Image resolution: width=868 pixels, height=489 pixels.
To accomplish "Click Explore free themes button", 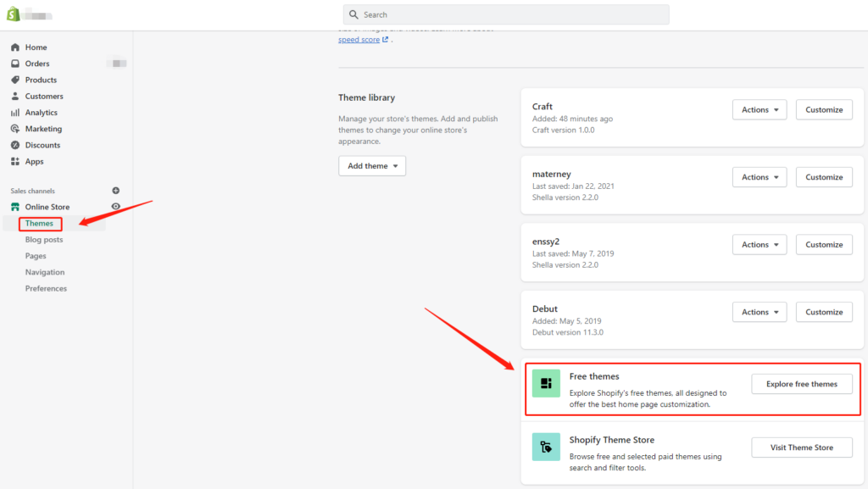I will [x=802, y=384].
